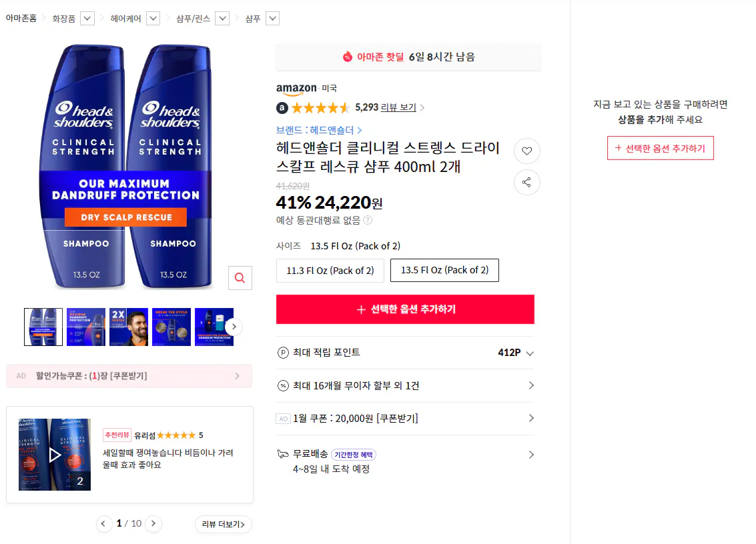The image size is (756, 544).
Task: Click the next review page arrow
Action: click(x=153, y=523)
